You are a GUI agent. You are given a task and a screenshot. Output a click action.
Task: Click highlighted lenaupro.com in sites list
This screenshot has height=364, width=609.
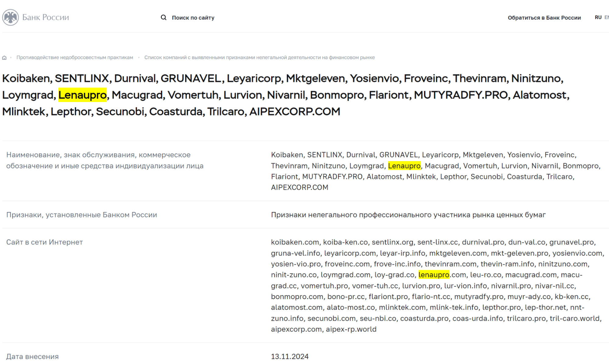(x=442, y=275)
